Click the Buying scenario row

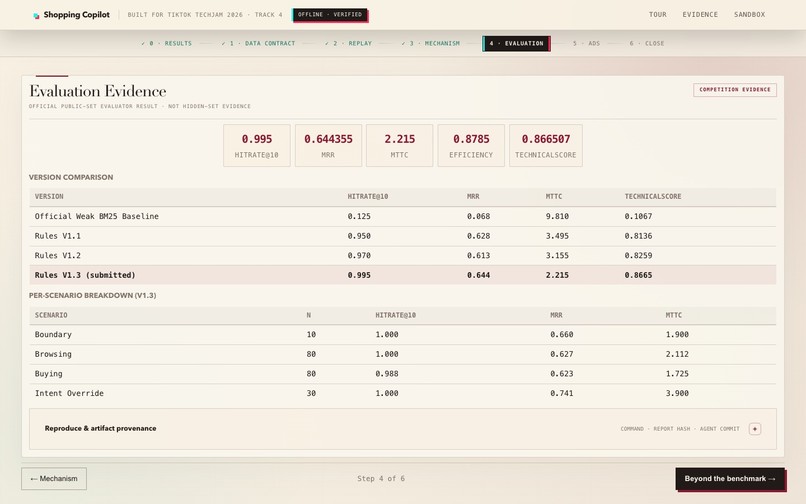click(x=402, y=373)
